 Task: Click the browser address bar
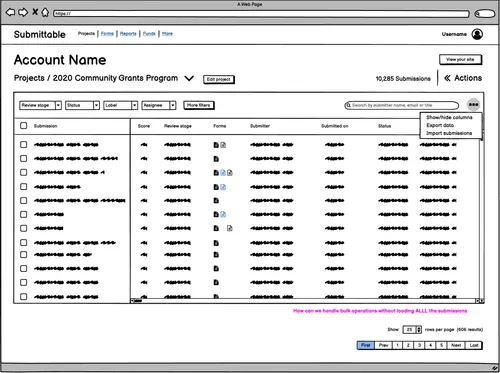(x=261, y=14)
